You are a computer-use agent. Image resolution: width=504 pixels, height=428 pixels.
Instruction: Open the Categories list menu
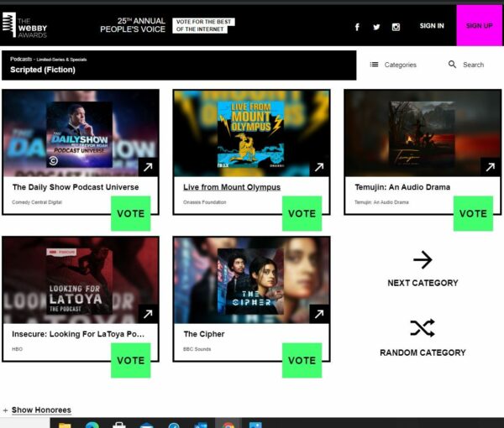(393, 65)
